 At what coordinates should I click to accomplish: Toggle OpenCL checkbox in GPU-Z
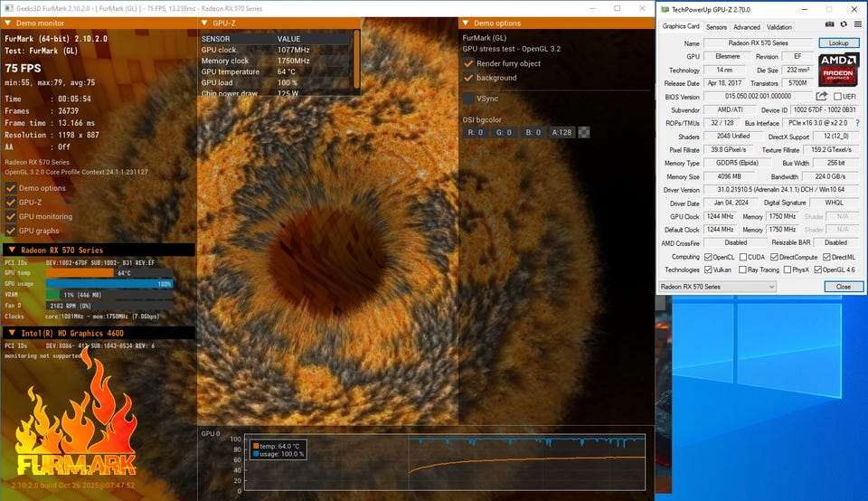point(707,257)
